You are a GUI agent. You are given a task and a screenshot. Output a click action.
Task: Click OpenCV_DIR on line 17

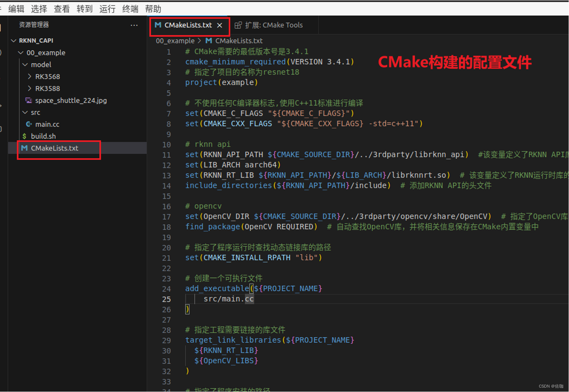click(226, 217)
